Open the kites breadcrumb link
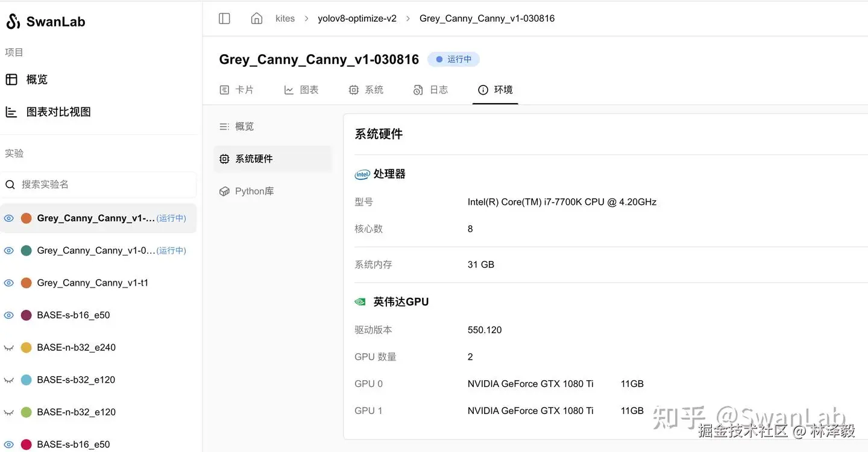 coord(285,19)
